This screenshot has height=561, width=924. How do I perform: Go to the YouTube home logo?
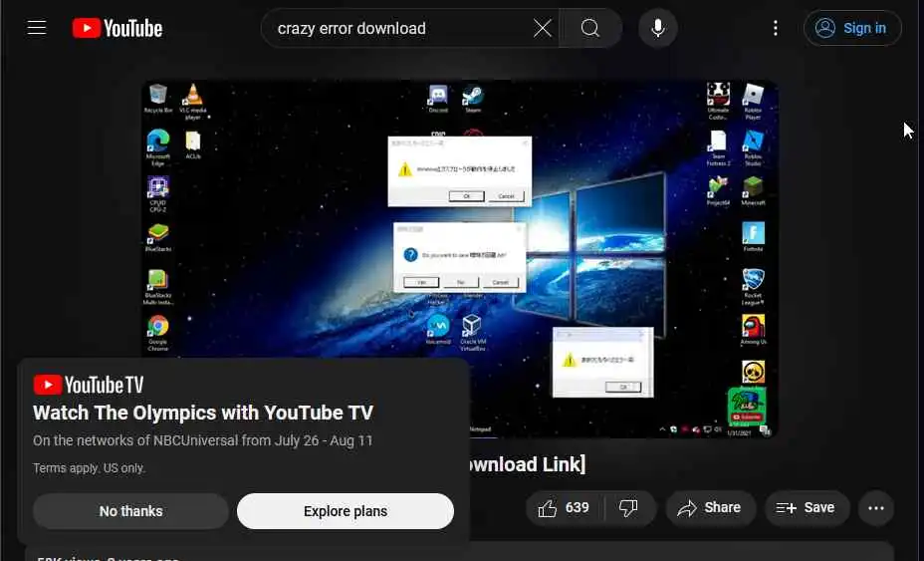tap(117, 28)
